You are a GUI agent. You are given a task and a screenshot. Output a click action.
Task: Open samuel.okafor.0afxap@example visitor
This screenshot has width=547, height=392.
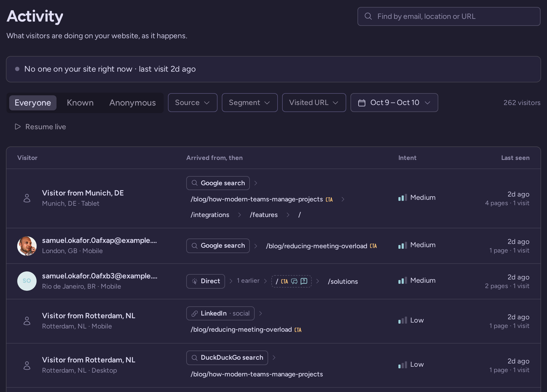(x=99, y=240)
